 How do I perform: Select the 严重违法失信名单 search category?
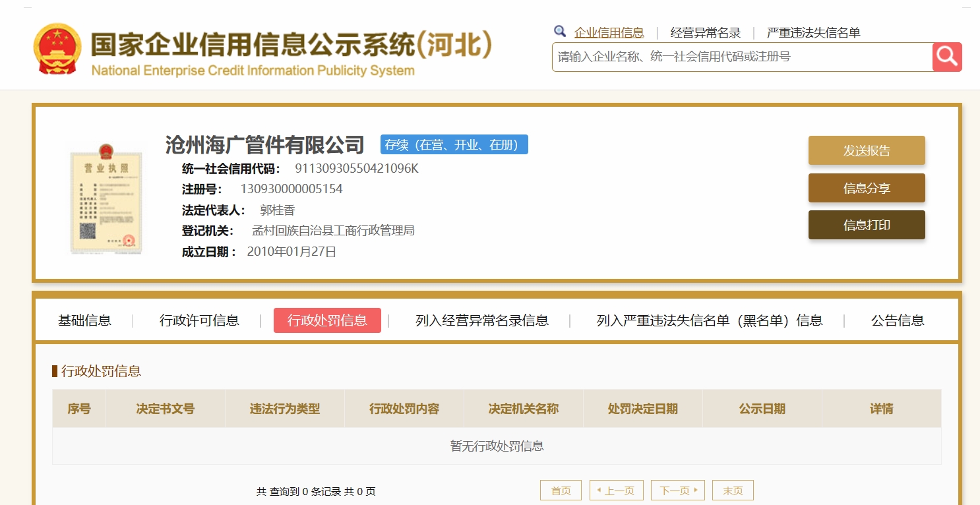pyautogui.click(x=814, y=32)
